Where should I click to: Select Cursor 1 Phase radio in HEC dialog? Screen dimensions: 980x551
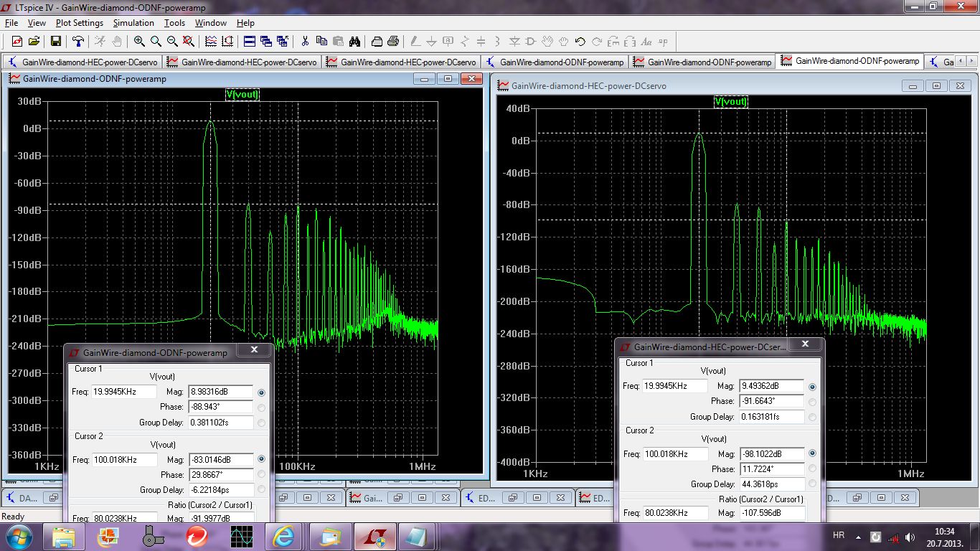point(812,402)
